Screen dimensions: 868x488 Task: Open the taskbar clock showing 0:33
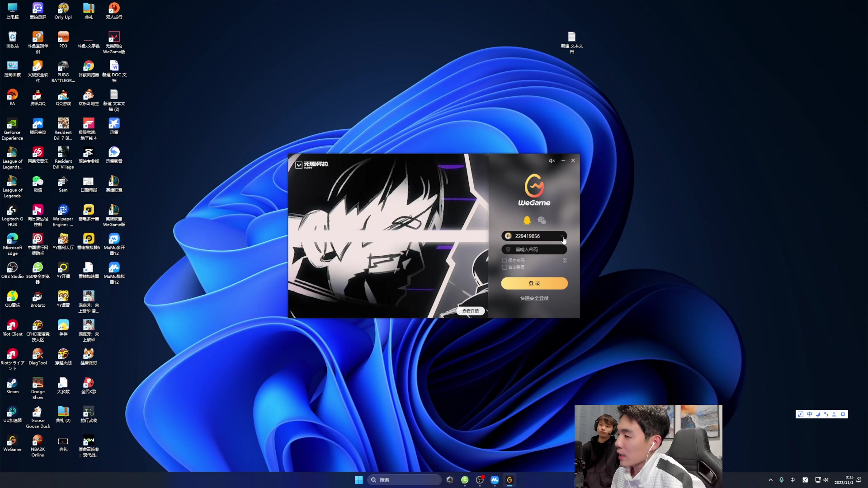tap(844, 480)
